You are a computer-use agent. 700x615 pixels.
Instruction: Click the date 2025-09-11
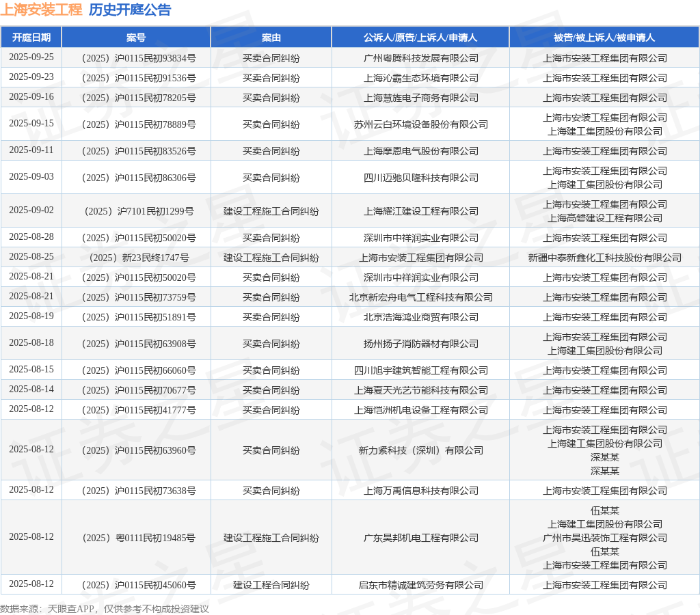pos(31,150)
